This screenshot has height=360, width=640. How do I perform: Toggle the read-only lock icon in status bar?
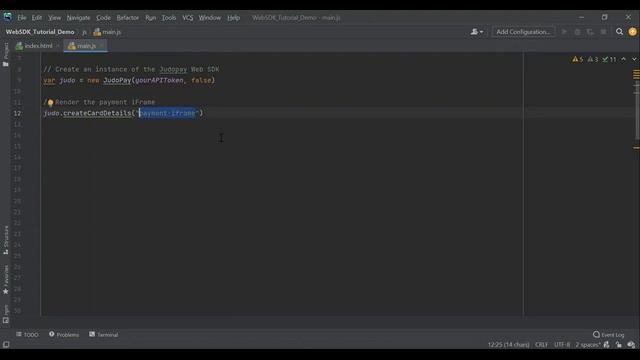pyautogui.click(x=619, y=345)
